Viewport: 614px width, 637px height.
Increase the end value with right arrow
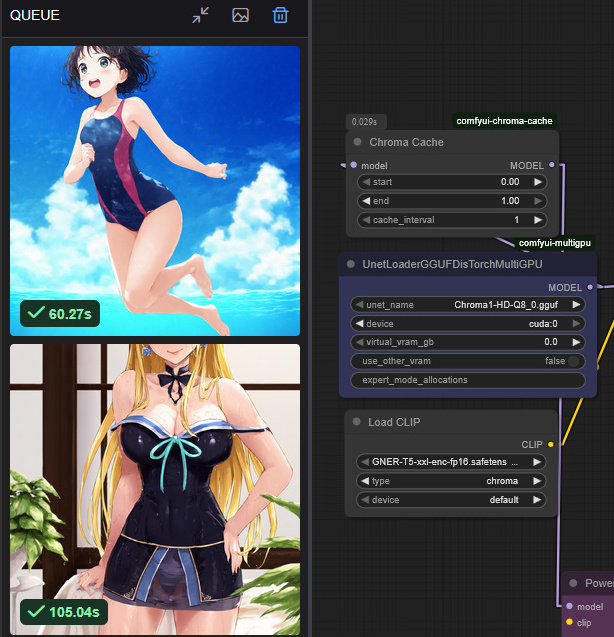538,201
